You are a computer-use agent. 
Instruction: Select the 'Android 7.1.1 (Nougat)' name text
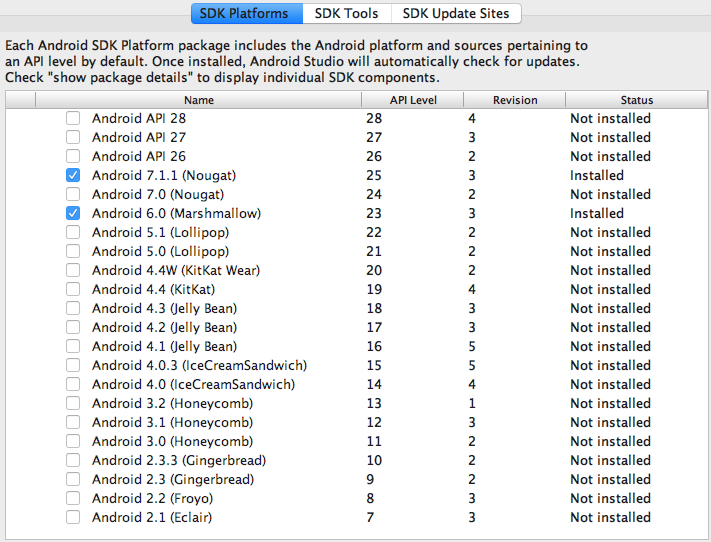(x=164, y=176)
